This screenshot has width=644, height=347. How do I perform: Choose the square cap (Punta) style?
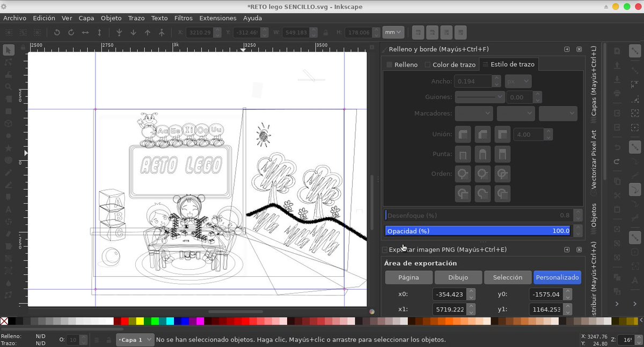tap(502, 154)
